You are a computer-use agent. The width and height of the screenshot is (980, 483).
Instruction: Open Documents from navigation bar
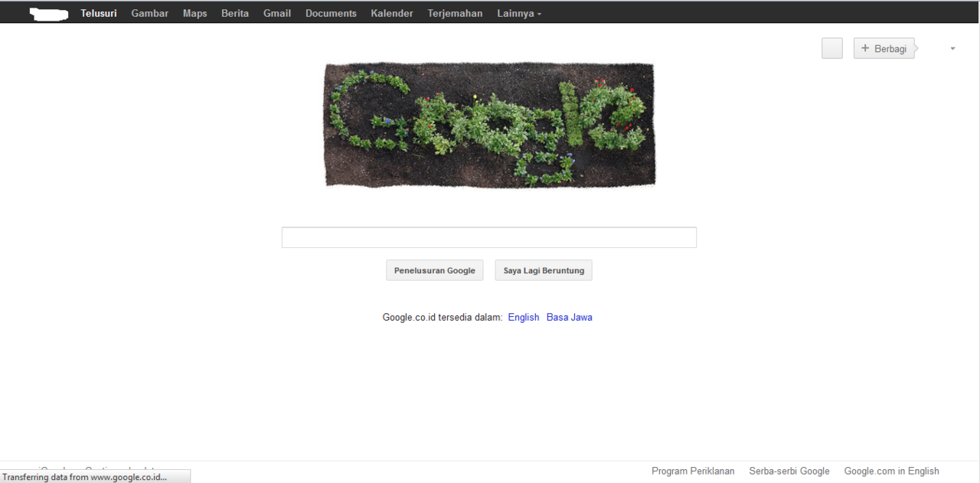pyautogui.click(x=331, y=13)
